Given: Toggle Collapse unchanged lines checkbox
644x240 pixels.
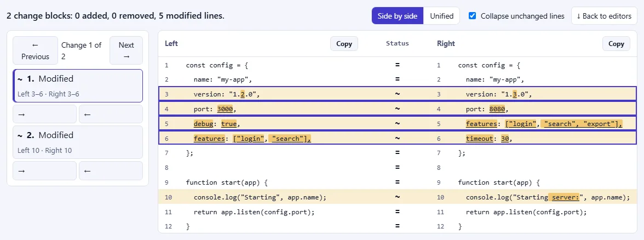Looking at the screenshot, I should pyautogui.click(x=472, y=15).
